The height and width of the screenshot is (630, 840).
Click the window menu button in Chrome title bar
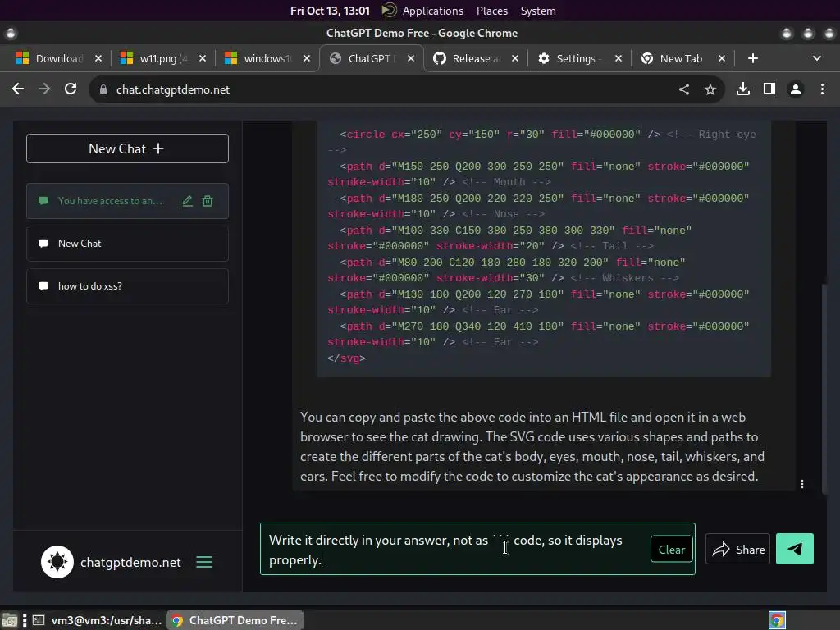click(x=11, y=33)
